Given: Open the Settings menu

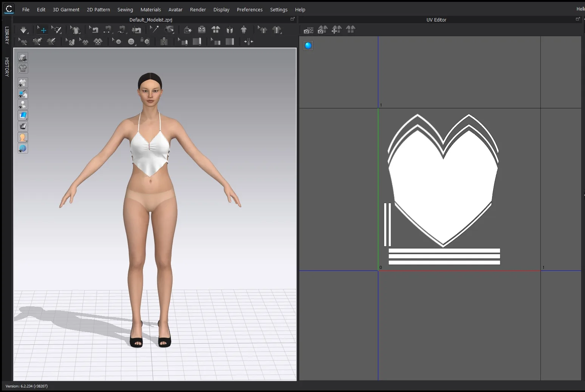Looking at the screenshot, I should pyautogui.click(x=279, y=9).
